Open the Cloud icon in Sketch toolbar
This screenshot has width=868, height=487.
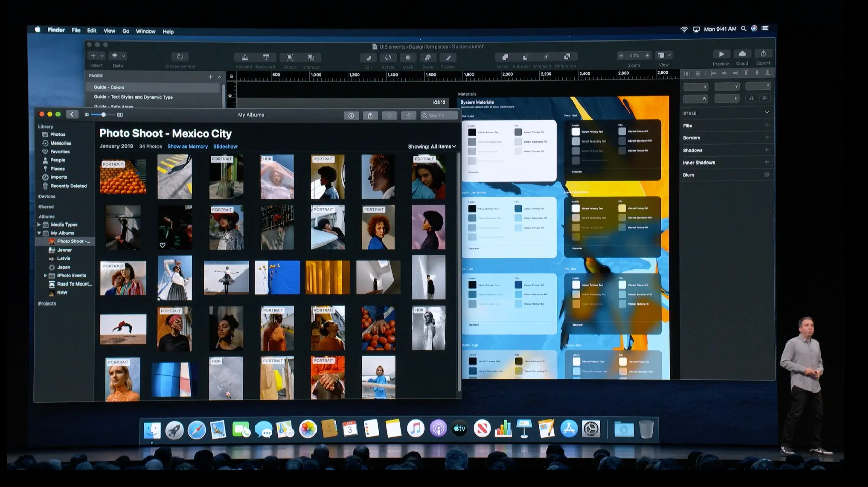(x=742, y=54)
